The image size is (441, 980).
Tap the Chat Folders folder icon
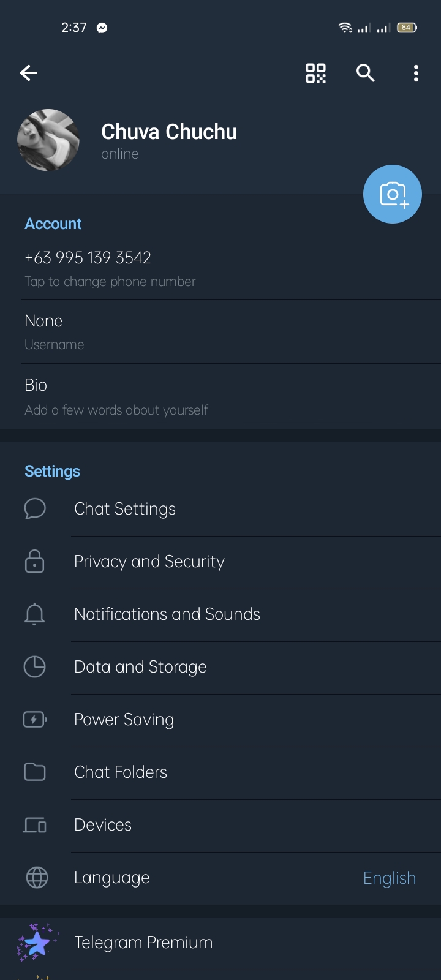pos(35,772)
